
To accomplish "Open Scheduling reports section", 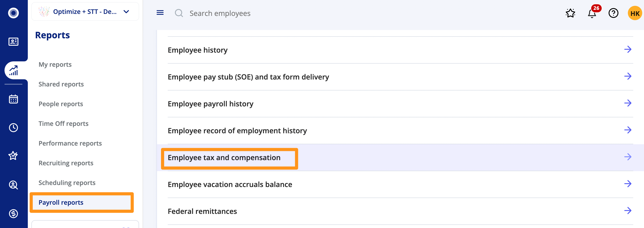I will tap(67, 183).
